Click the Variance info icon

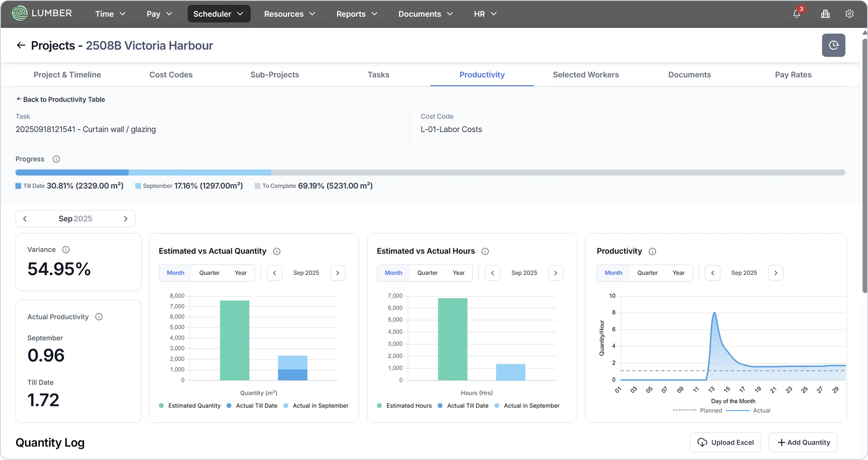[x=66, y=250]
